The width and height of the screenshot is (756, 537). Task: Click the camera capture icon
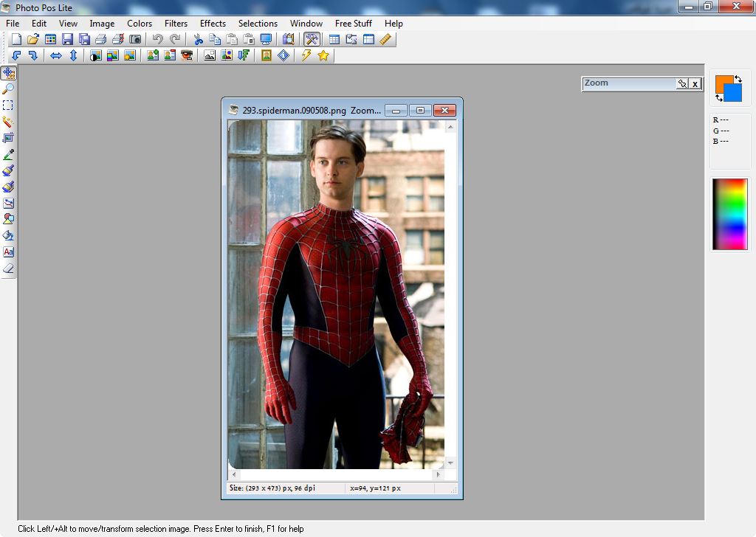pyautogui.click(x=135, y=40)
